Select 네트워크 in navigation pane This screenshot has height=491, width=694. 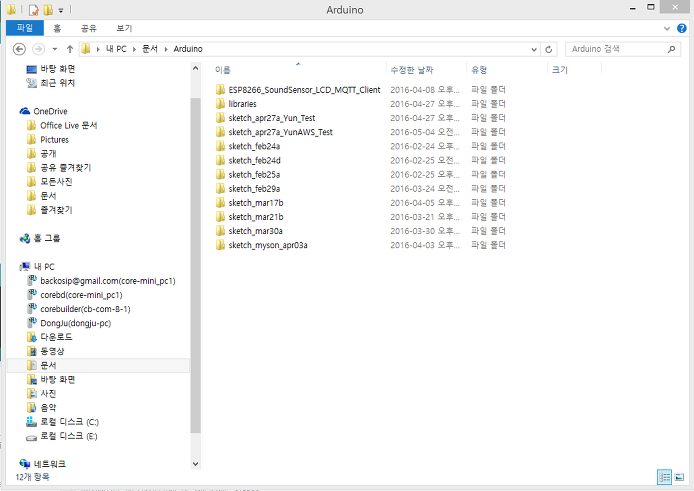tap(50, 464)
